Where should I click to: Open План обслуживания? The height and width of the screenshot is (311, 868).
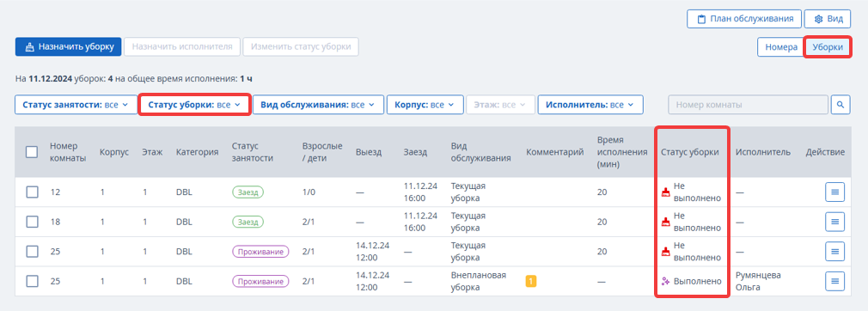744,19
